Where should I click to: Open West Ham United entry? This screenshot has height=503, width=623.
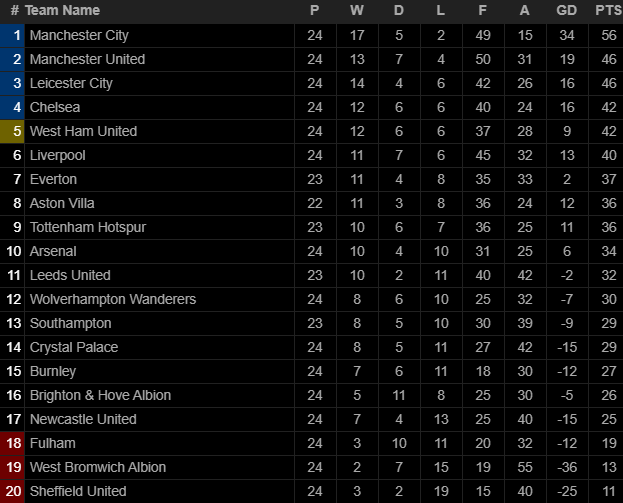point(83,131)
